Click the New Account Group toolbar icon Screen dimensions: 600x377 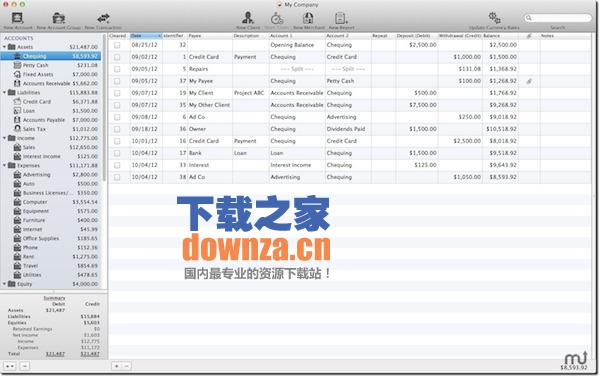coord(59,18)
